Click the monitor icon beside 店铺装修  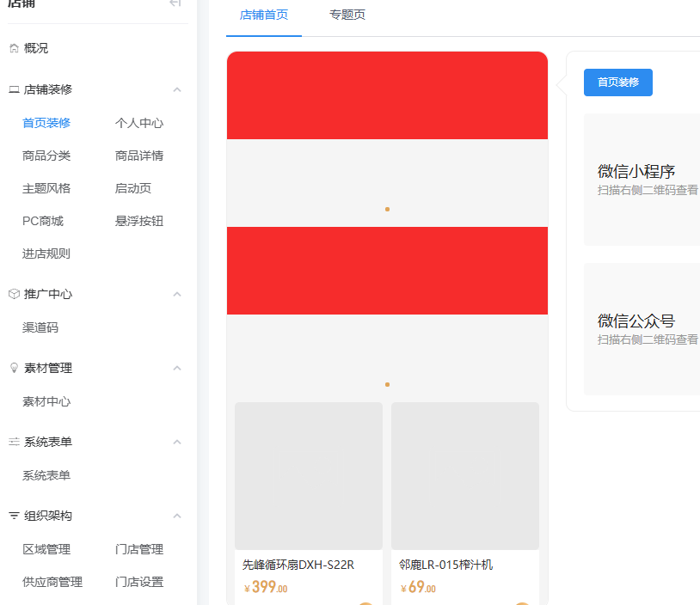tap(14, 89)
